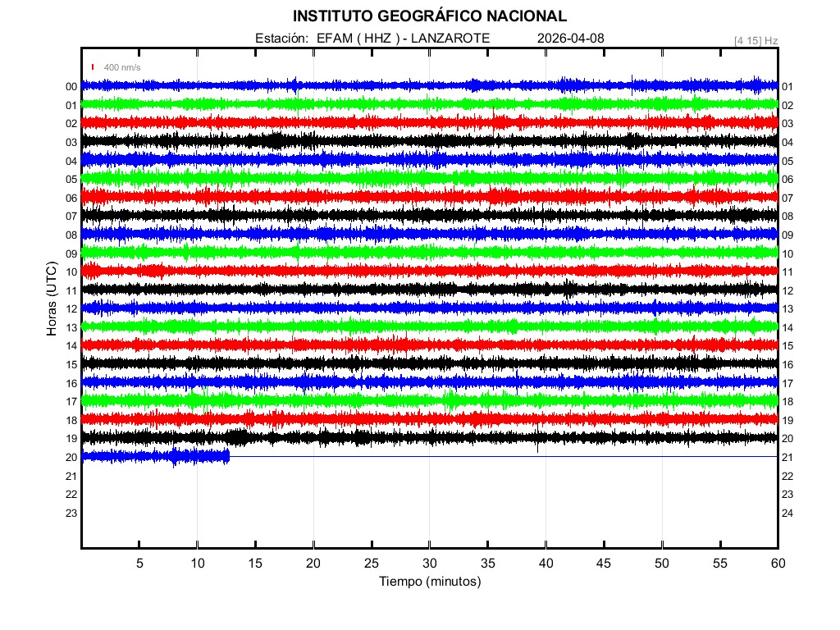The height and width of the screenshot is (630, 840).
Task: Click the 'INSTITUTO GEOGRÁFICO NACIONAL' title
Action: click(x=429, y=16)
